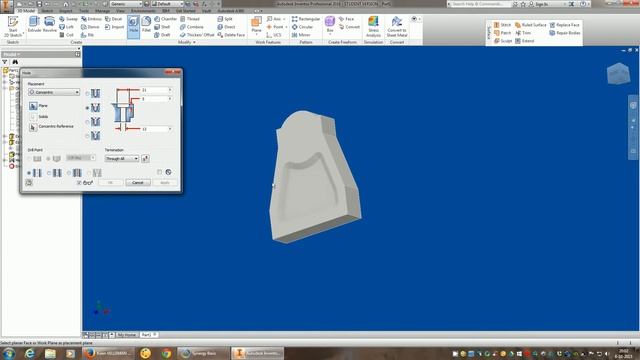Screen dimensions: 640x360
Task: Select the Thread tool
Action: click(190, 19)
